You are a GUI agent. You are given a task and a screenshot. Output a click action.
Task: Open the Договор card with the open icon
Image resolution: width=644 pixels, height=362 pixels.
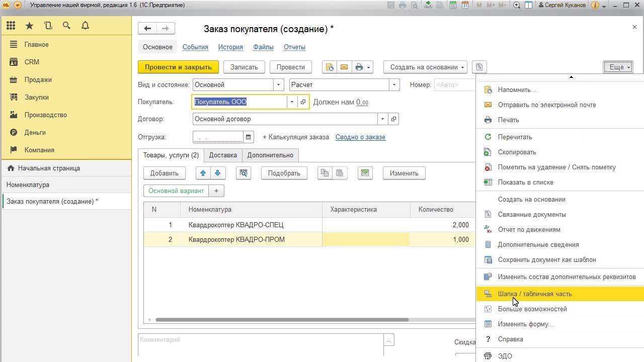pyautogui.click(x=393, y=119)
